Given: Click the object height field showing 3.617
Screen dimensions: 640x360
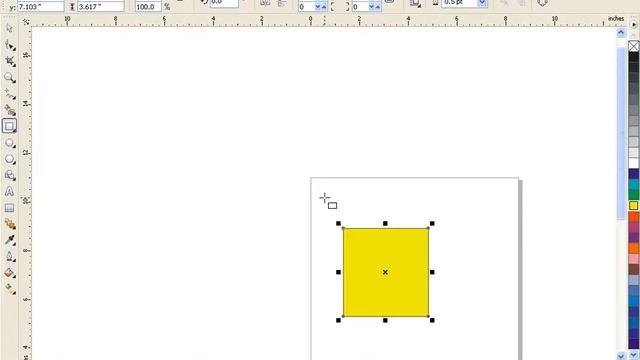Looking at the screenshot, I should pos(100,7).
